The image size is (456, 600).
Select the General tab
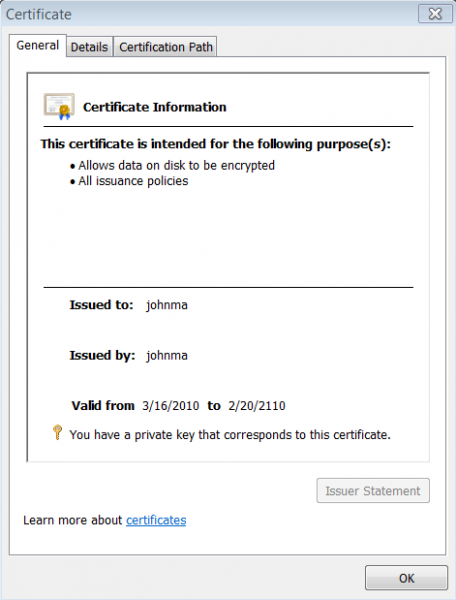[37, 46]
